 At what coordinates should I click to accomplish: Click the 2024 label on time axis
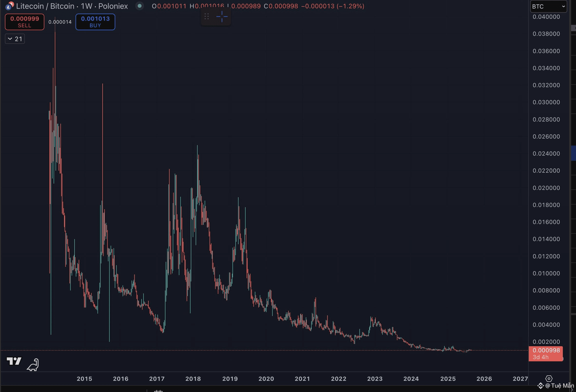(411, 379)
